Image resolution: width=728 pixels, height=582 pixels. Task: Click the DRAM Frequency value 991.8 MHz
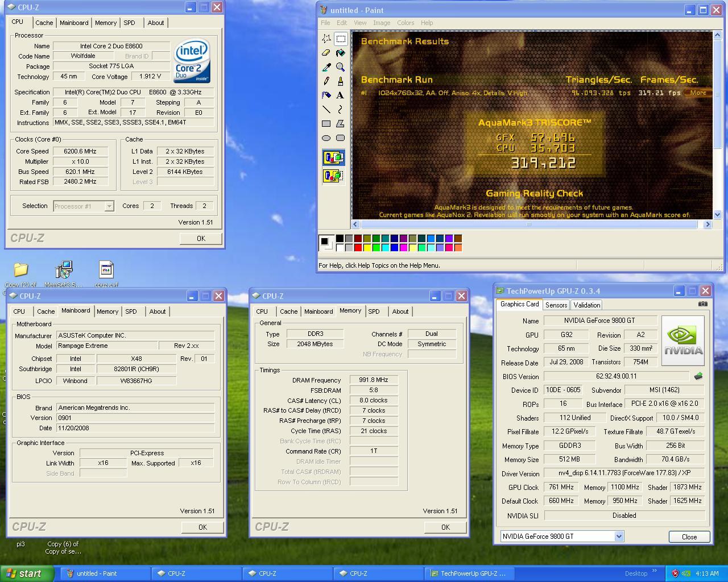tap(374, 380)
